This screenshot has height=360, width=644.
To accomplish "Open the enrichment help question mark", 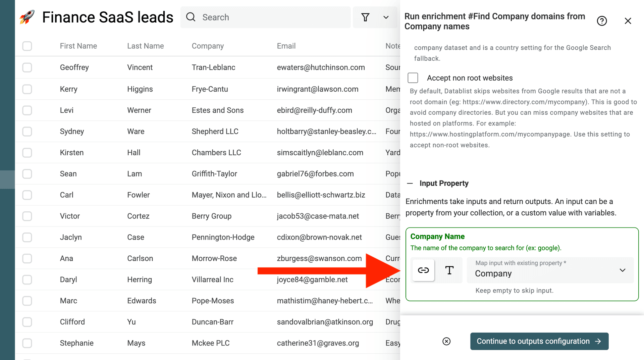I will pos(602,21).
